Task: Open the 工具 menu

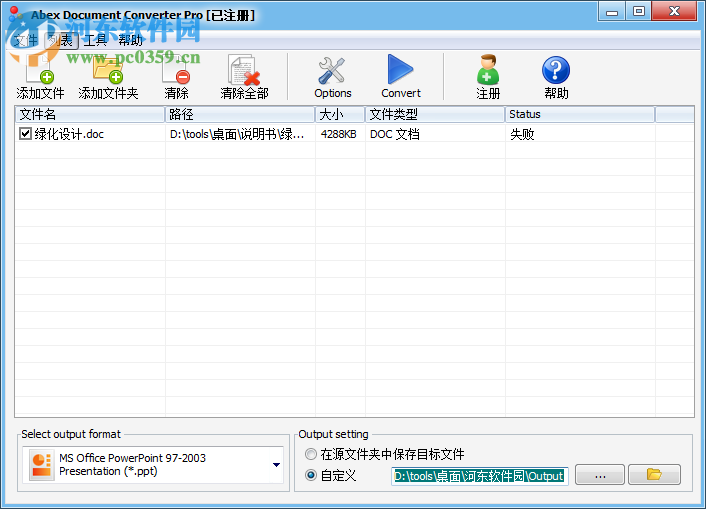Action: point(95,41)
